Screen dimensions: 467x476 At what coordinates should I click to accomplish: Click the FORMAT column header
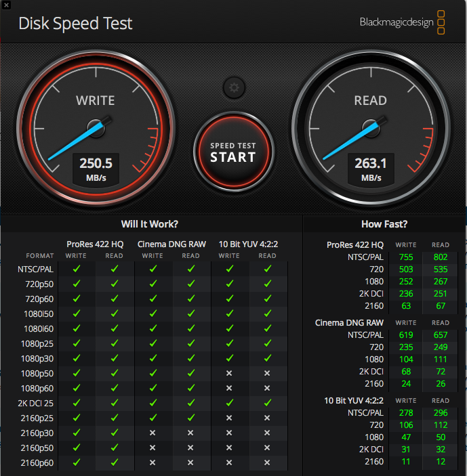tap(40, 256)
